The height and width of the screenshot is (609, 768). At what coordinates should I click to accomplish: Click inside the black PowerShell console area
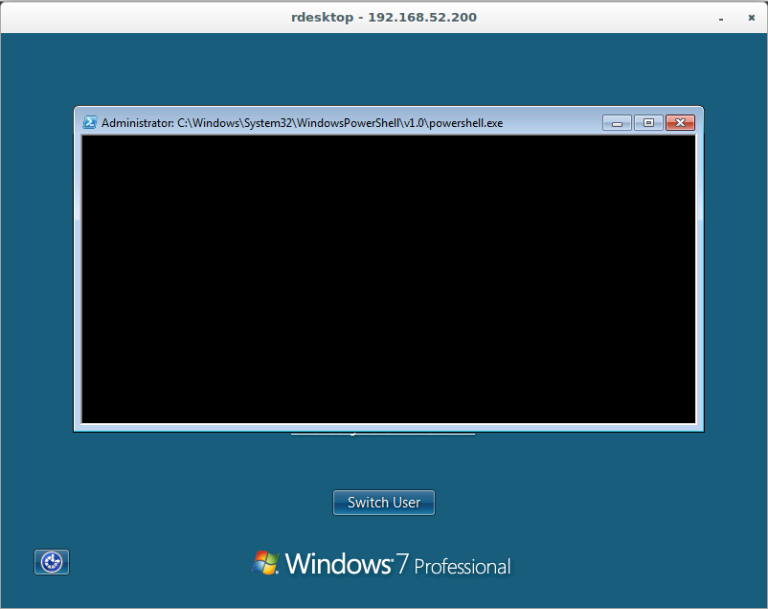click(388, 280)
